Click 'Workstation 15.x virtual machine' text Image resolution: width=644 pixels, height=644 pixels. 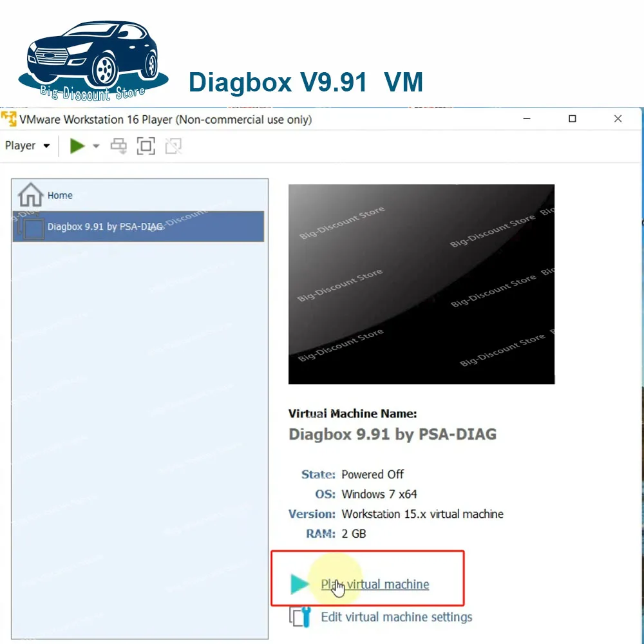pyautogui.click(x=422, y=514)
